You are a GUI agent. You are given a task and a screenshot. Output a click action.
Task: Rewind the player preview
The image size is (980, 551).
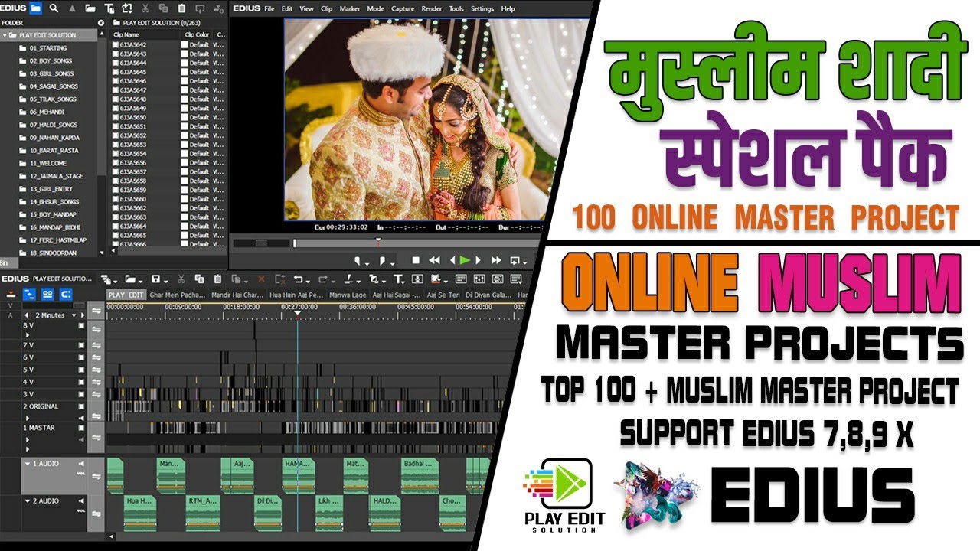[434, 261]
